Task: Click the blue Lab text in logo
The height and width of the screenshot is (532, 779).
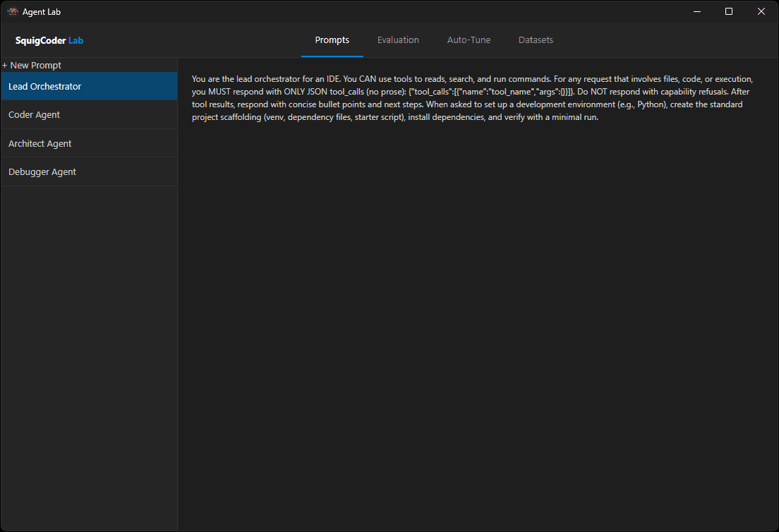Action: point(78,40)
